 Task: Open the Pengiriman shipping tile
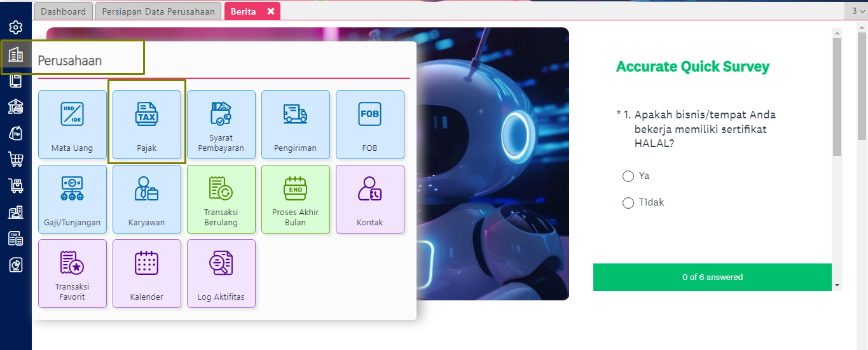click(296, 125)
